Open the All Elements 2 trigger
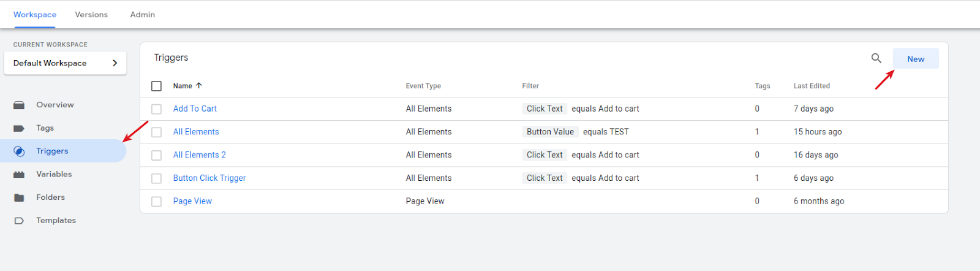The width and height of the screenshot is (980, 271). 199,155
